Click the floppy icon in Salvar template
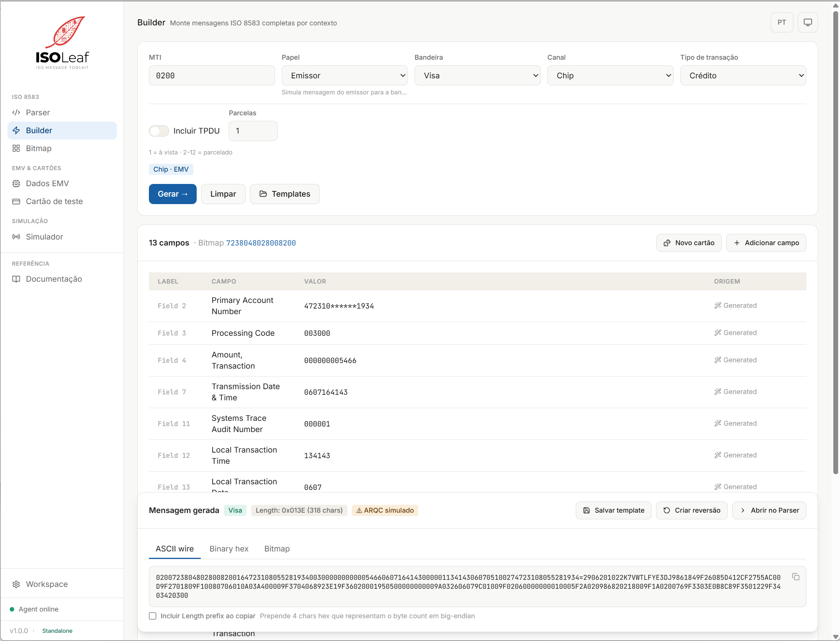840x641 pixels. 587,510
